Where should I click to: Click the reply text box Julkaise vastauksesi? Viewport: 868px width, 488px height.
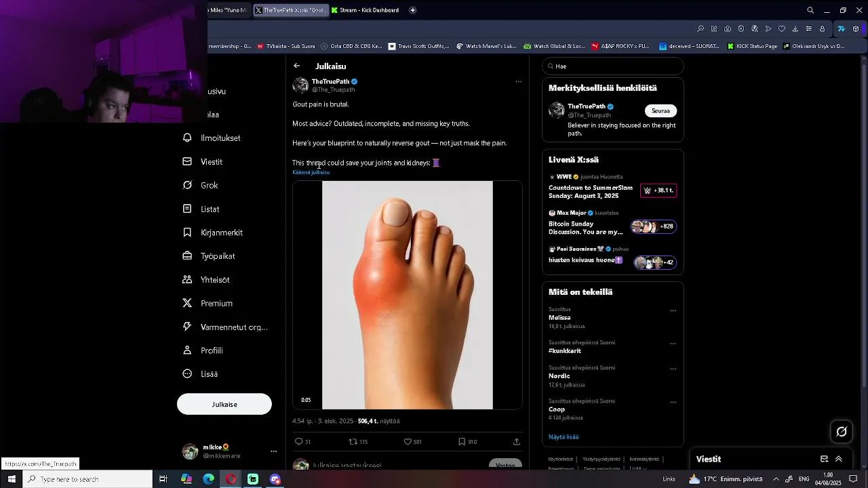pyautogui.click(x=347, y=466)
